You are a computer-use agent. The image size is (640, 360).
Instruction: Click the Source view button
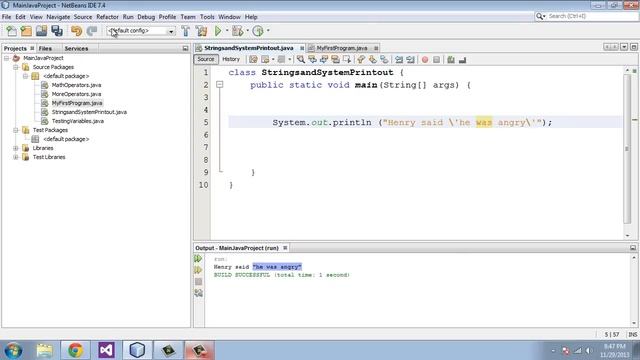pyautogui.click(x=206, y=59)
